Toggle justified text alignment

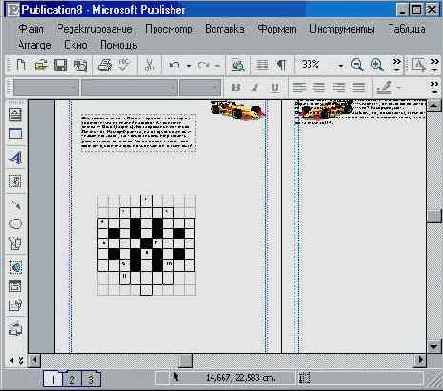[x=359, y=87]
